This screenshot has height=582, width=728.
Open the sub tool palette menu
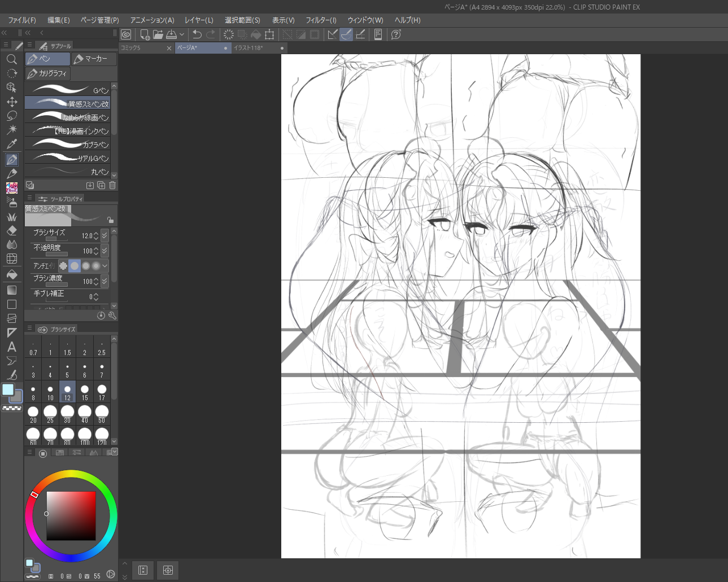click(x=29, y=45)
